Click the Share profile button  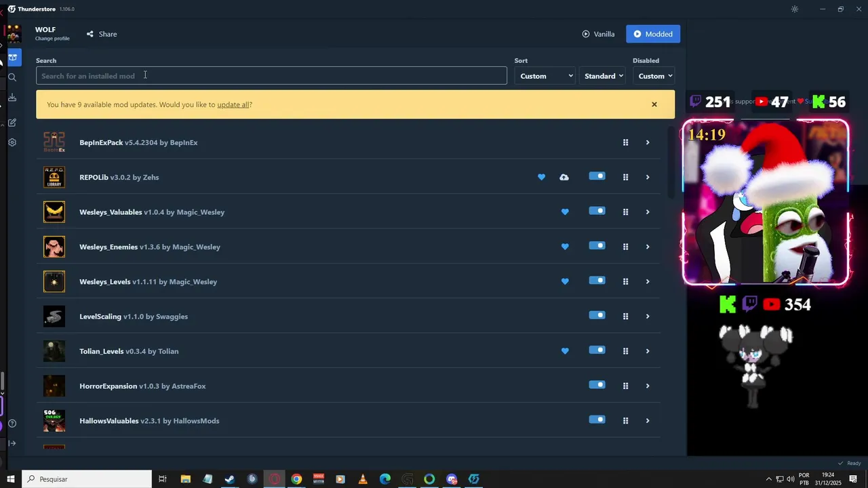102,34
